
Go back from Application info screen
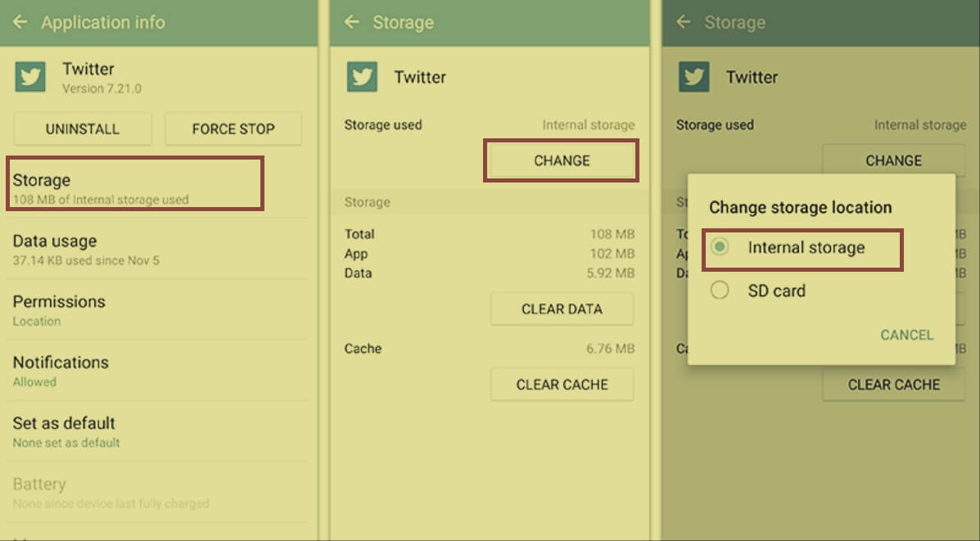click(20, 22)
